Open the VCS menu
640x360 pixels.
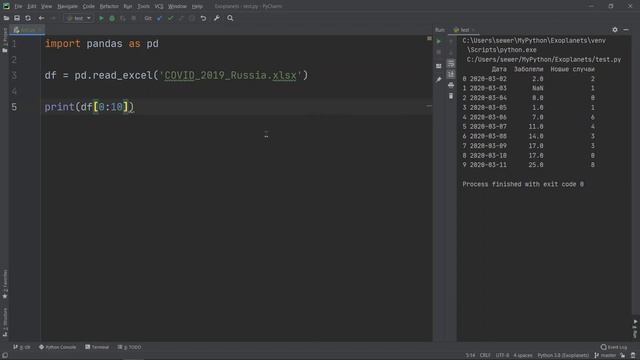click(159, 7)
